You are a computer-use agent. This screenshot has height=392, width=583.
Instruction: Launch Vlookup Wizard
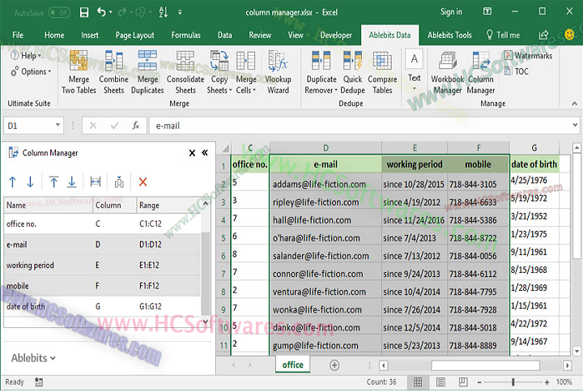pos(278,72)
